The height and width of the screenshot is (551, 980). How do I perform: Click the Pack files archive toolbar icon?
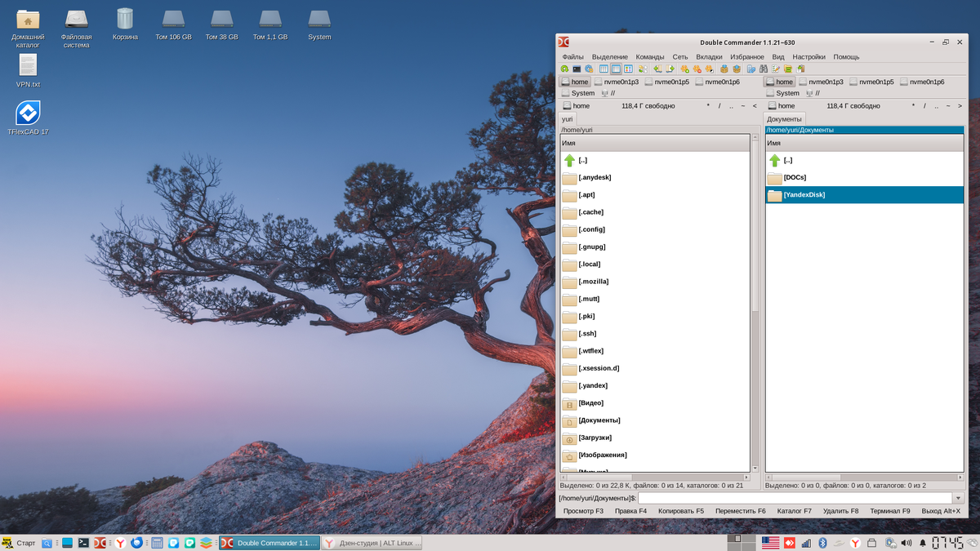724,69
